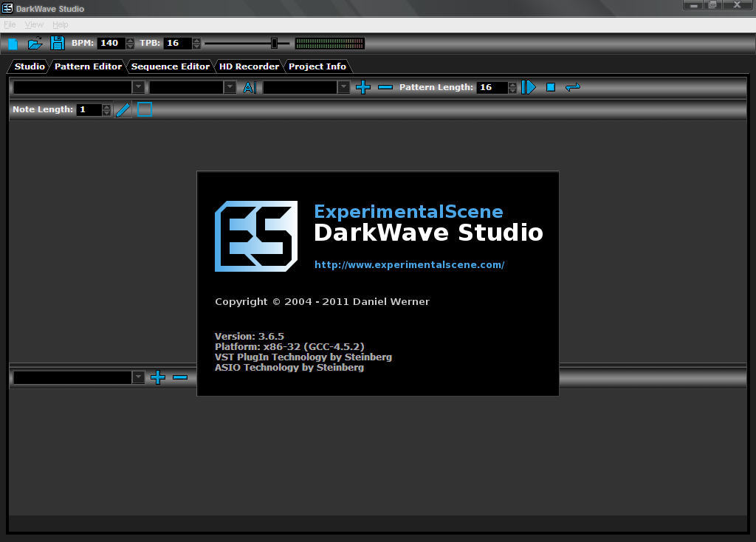
Task: Stop playback with the stop icon
Action: 550,87
